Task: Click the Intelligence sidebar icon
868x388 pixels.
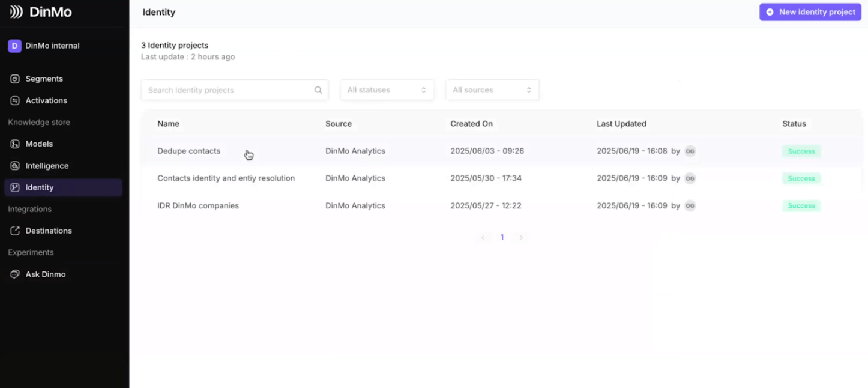Action: (15, 166)
